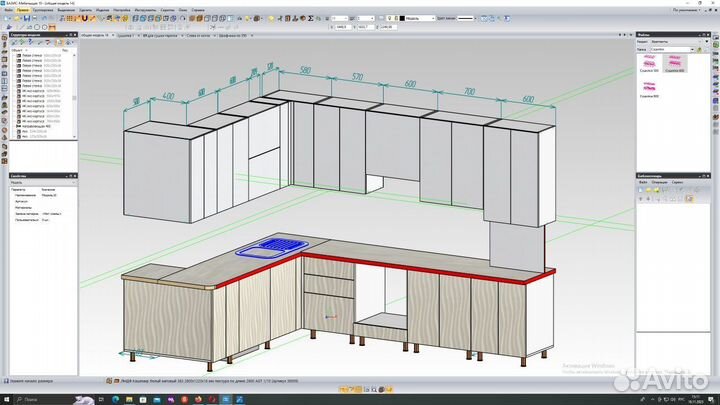Open the Файл menu
This screenshot has width=720, height=405.
(x=7, y=10)
